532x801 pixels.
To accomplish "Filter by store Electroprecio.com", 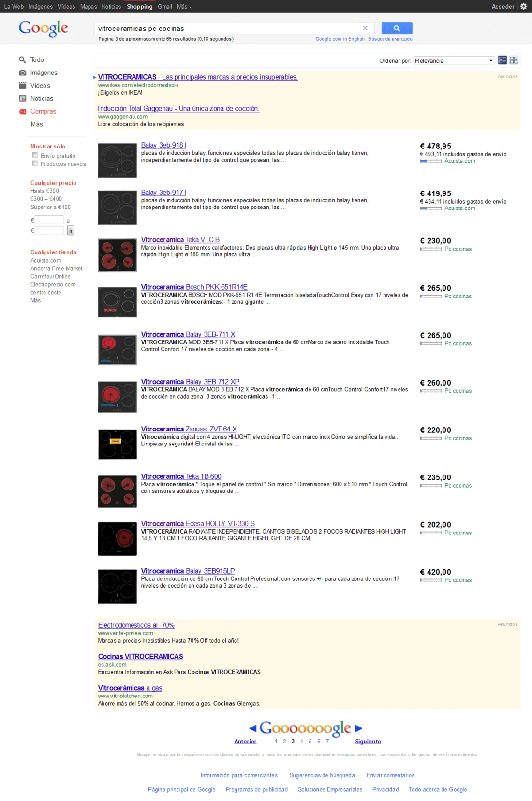I will [x=53, y=284].
